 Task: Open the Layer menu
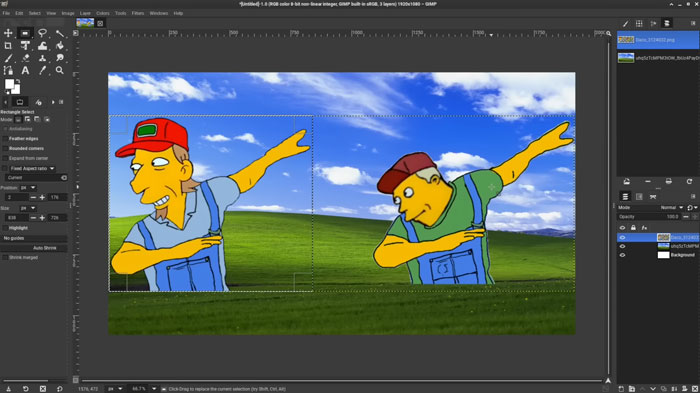click(85, 13)
